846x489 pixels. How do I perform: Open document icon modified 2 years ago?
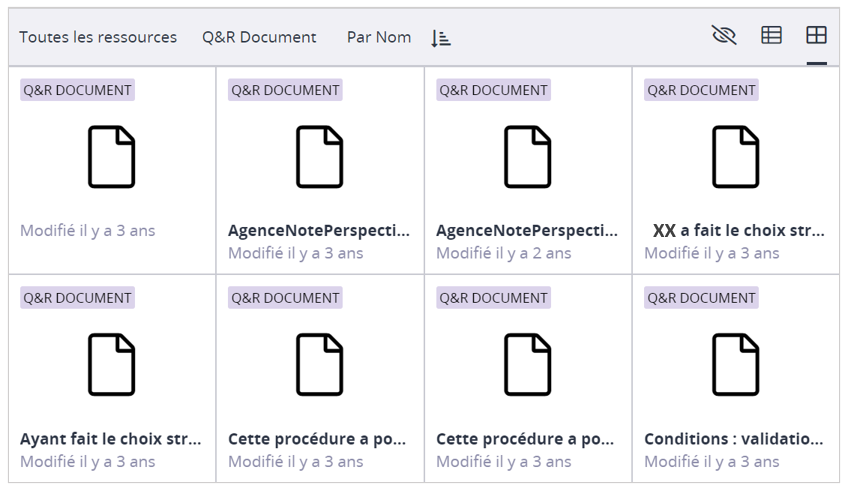[x=528, y=157]
